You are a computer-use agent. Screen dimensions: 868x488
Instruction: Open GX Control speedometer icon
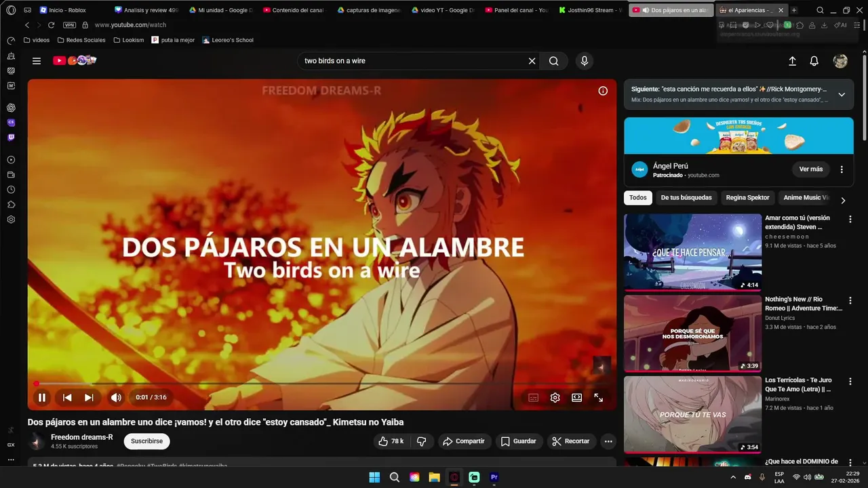11,41
